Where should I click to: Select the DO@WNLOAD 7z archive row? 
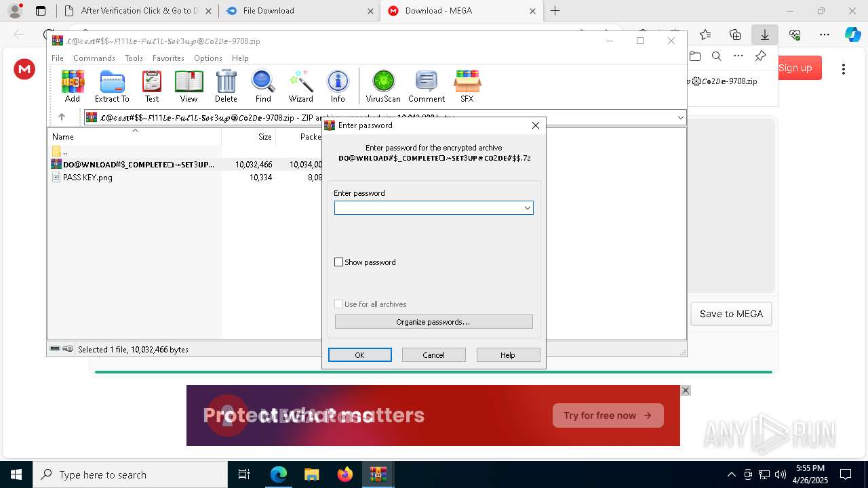184,165
